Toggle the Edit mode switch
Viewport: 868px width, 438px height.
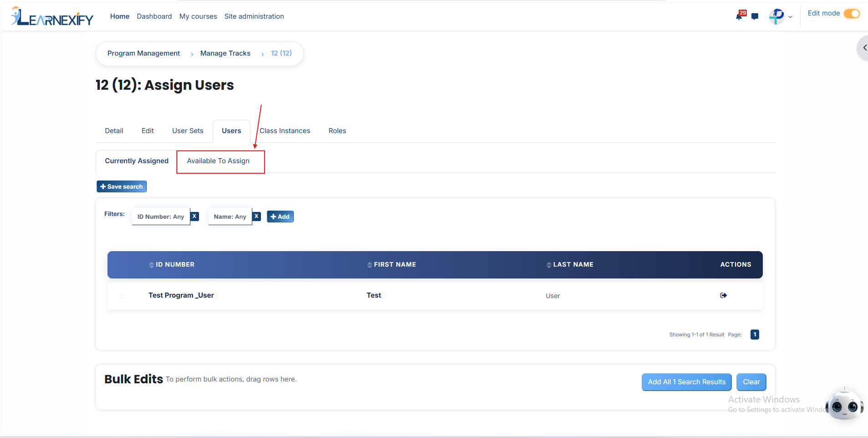click(852, 14)
